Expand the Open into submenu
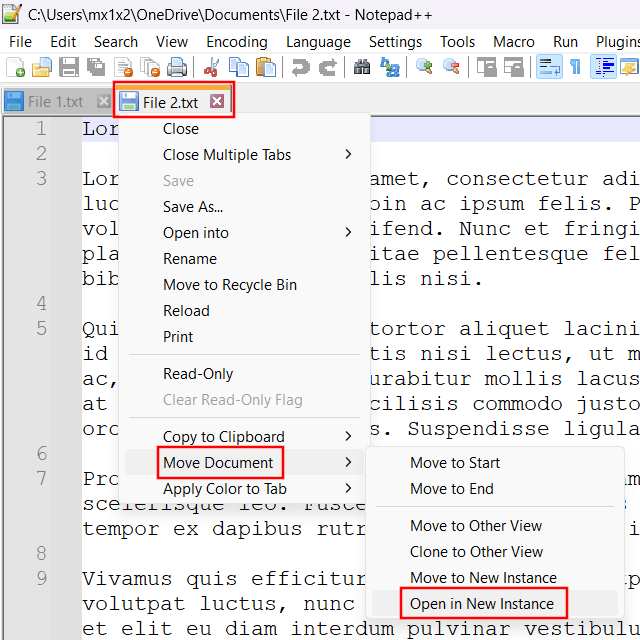Viewport: 640px width, 640px height. (x=244, y=233)
